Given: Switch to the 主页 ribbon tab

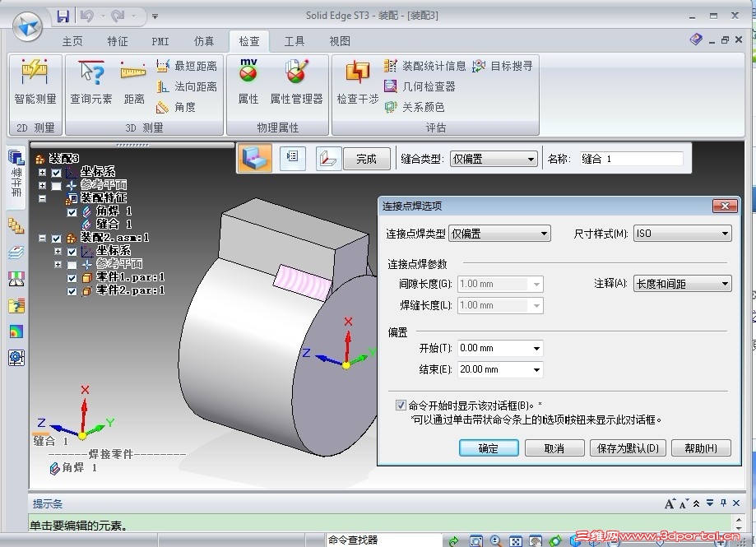Looking at the screenshot, I should pos(72,41).
